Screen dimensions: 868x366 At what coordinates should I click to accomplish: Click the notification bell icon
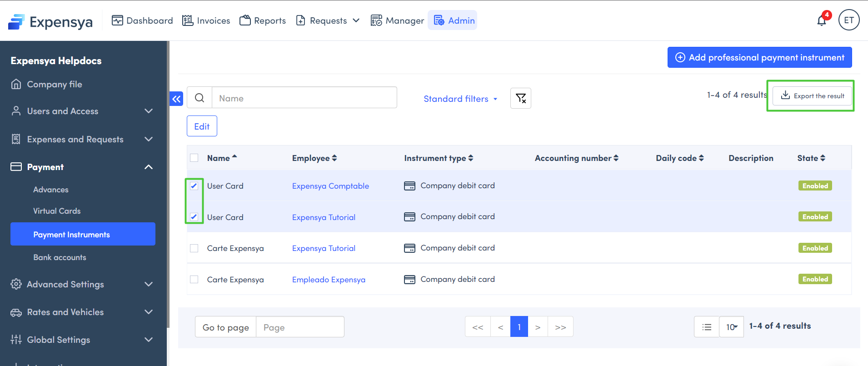[x=822, y=20]
